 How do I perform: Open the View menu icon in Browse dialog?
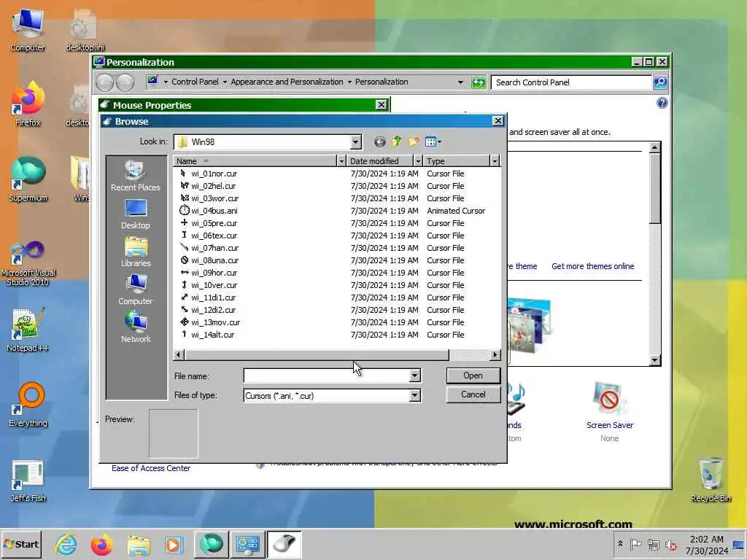pyautogui.click(x=433, y=141)
